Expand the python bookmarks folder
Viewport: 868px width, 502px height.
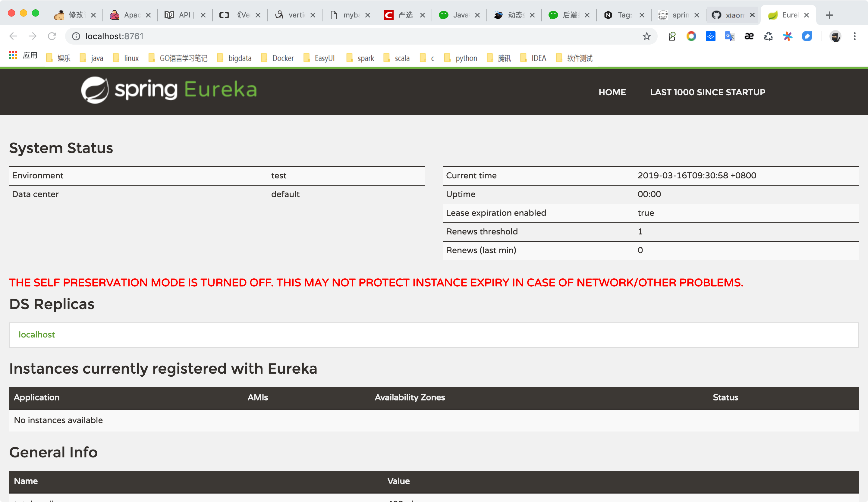pyautogui.click(x=461, y=58)
